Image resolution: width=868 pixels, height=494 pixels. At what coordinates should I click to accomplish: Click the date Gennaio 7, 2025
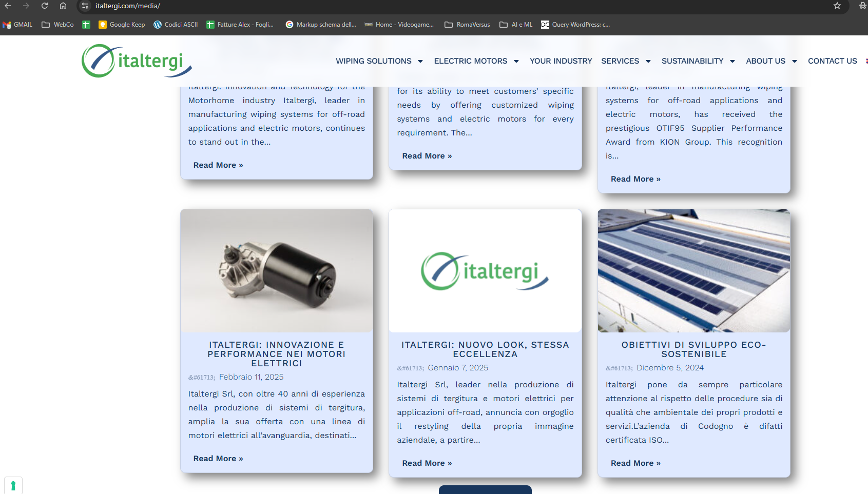[x=458, y=368]
